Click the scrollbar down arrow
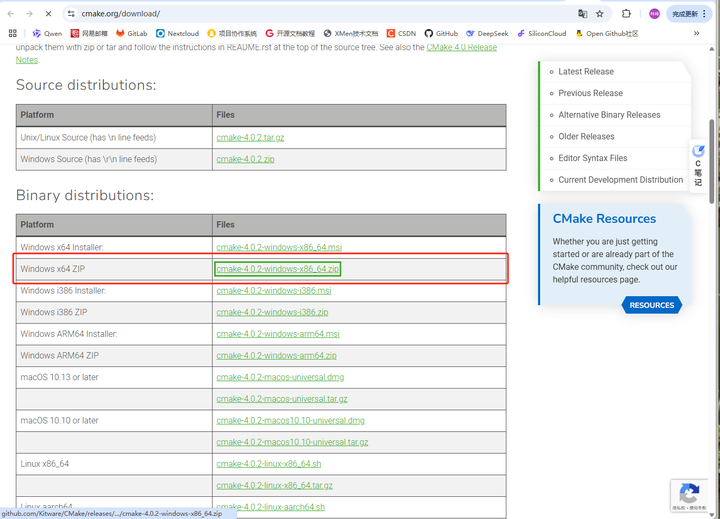The width and height of the screenshot is (720, 519). (x=712, y=515)
